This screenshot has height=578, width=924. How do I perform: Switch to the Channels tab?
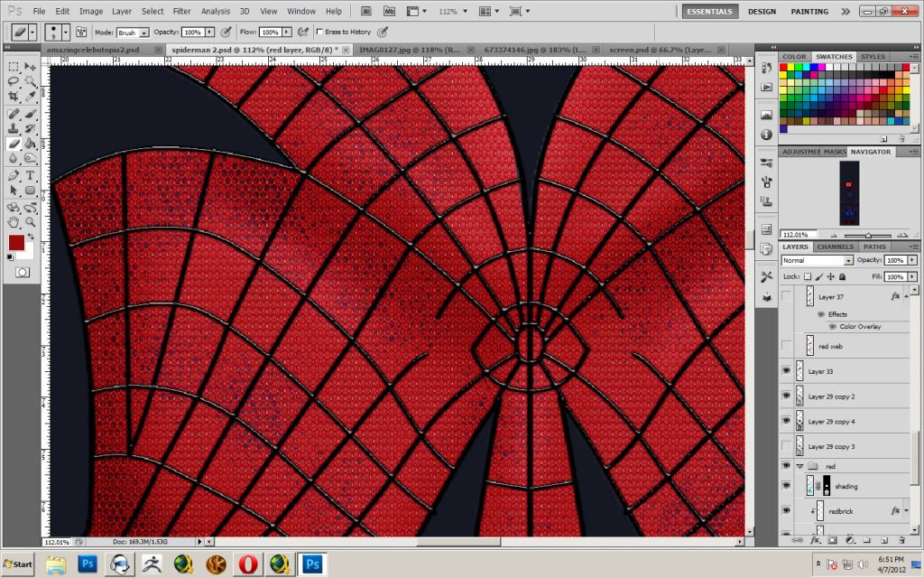coord(835,247)
